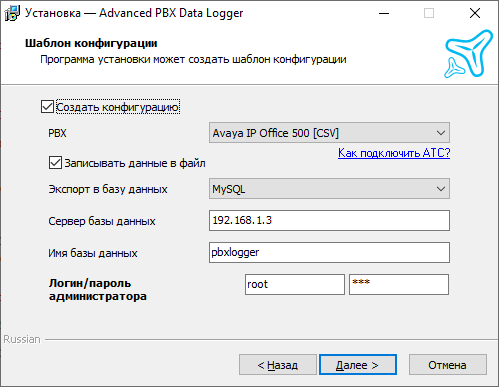
Task: Expand the 'Экспорт в базу данных' MySQL dropdown
Action: [329, 189]
